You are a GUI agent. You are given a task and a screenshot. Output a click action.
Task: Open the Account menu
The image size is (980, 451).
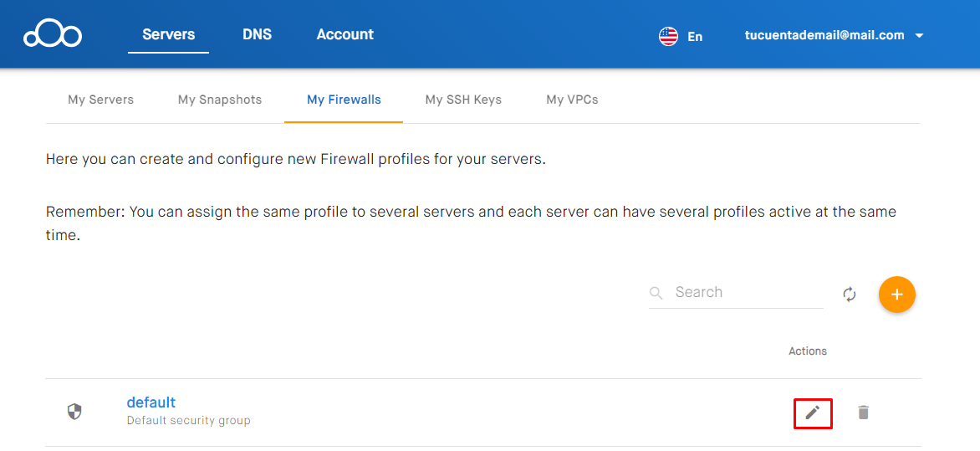point(345,34)
